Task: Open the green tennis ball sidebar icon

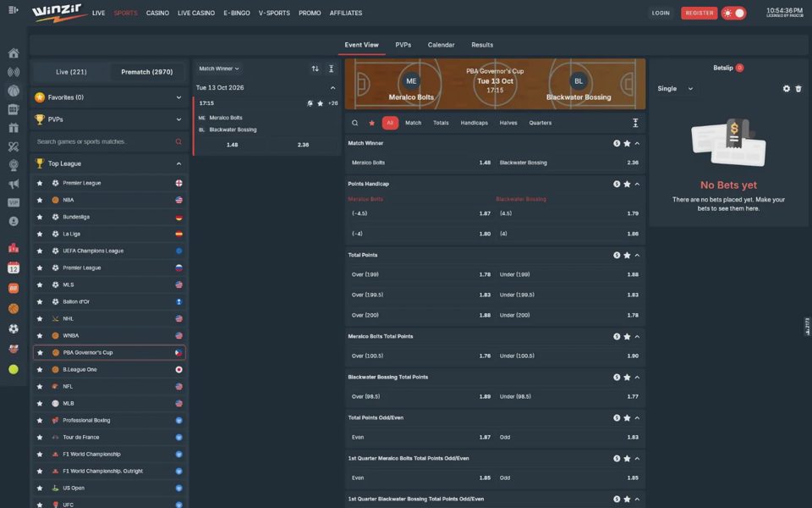Action: (14, 369)
